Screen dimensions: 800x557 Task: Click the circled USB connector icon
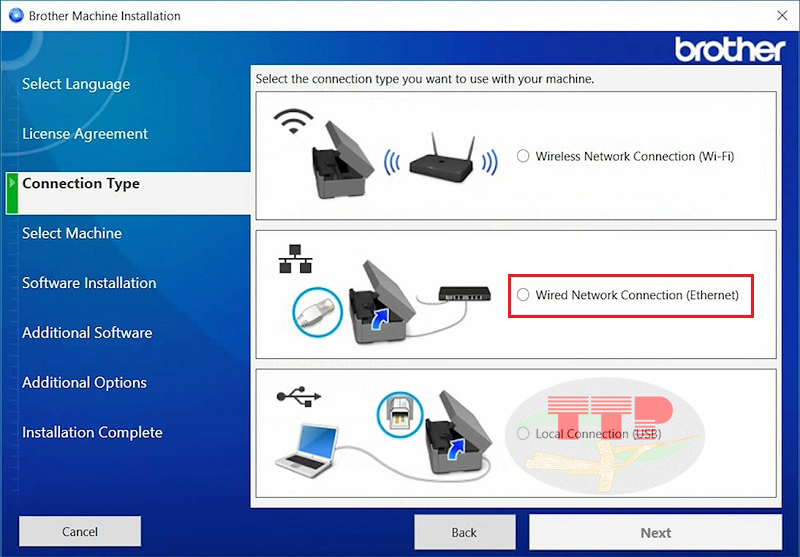click(x=399, y=414)
